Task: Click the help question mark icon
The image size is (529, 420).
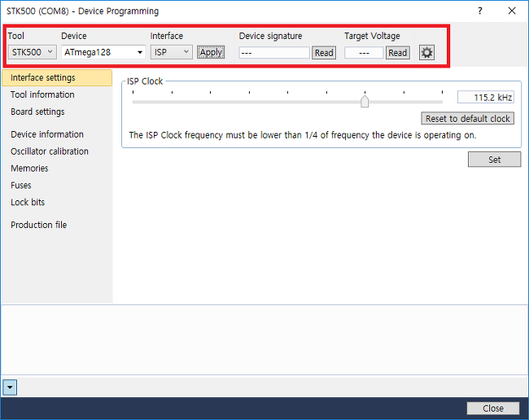Action: pyautogui.click(x=479, y=11)
